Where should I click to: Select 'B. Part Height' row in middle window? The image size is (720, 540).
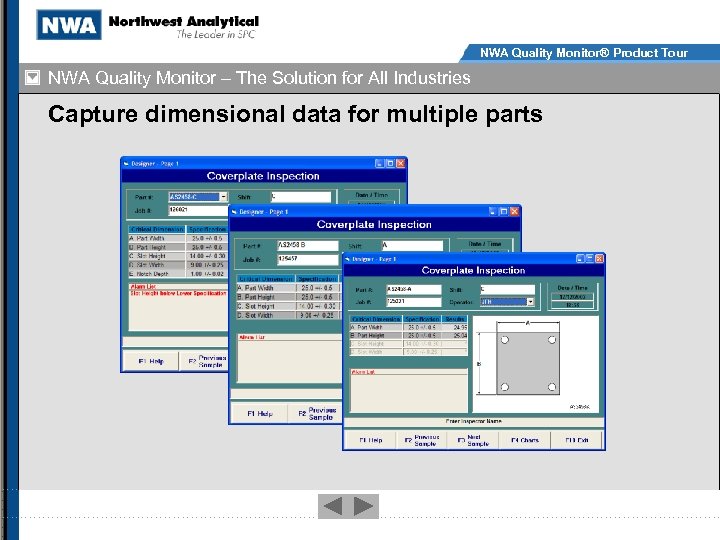pos(289,297)
